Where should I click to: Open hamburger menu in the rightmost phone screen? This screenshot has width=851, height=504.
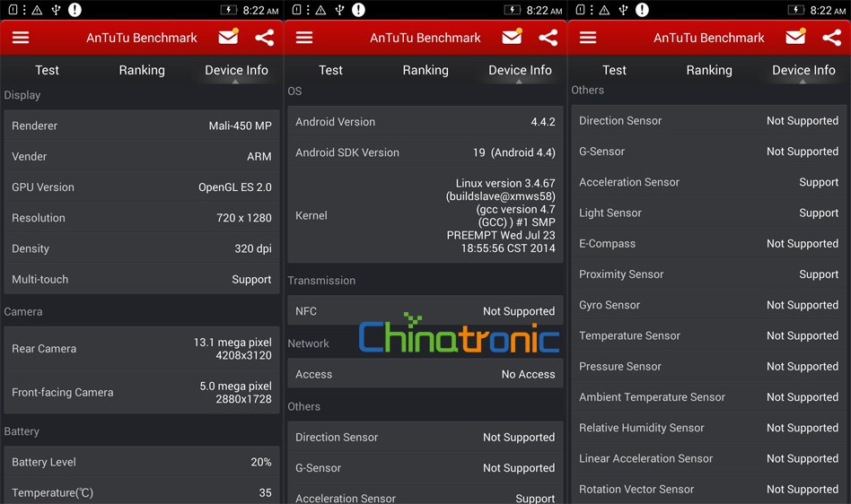(588, 38)
